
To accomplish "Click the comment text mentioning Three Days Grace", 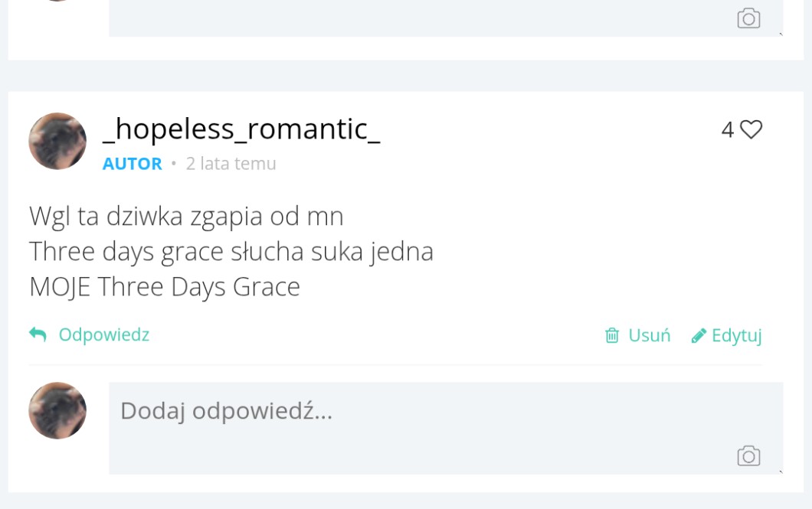I will [x=231, y=251].
